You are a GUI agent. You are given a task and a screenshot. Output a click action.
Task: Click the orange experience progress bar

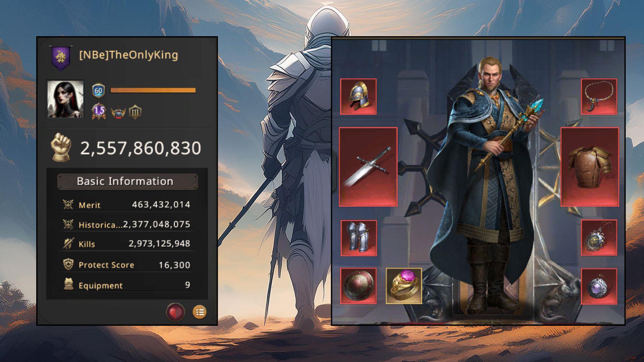[153, 90]
